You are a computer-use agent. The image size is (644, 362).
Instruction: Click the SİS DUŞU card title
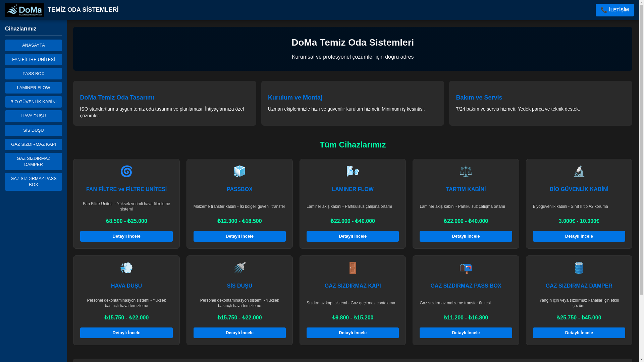click(239, 286)
